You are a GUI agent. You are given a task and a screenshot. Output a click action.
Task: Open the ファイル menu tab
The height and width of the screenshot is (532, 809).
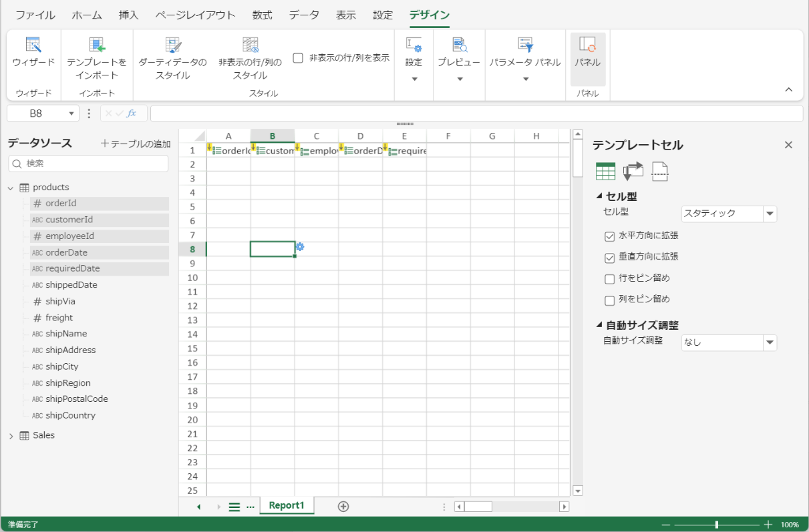[35, 15]
